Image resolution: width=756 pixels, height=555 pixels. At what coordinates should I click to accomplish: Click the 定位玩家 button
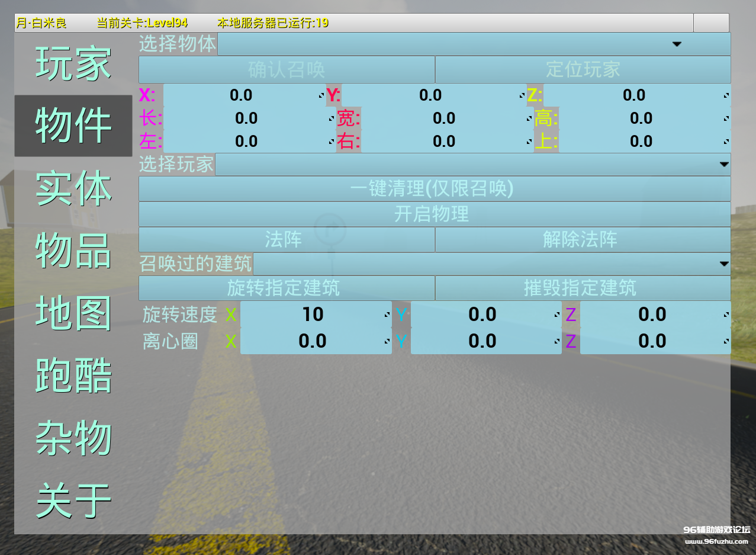(x=583, y=69)
